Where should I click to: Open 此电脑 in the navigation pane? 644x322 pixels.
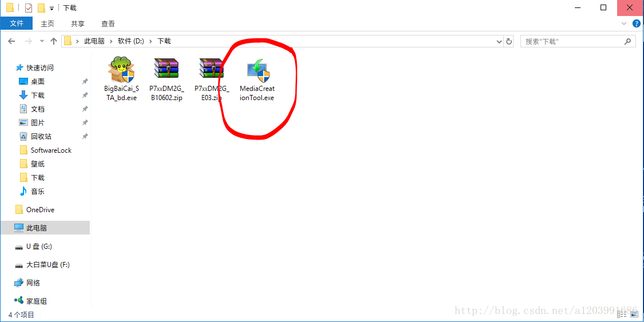coord(36,228)
